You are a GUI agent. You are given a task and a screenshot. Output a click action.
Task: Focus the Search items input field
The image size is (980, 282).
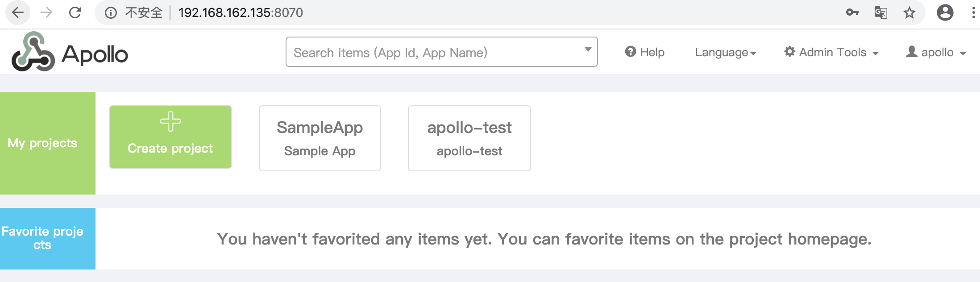435,52
